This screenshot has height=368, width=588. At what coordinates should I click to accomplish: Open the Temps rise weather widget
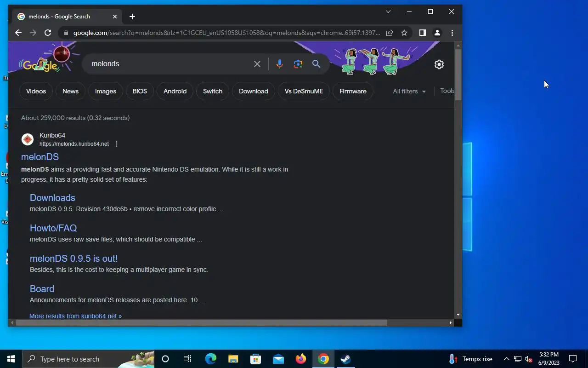470,359
